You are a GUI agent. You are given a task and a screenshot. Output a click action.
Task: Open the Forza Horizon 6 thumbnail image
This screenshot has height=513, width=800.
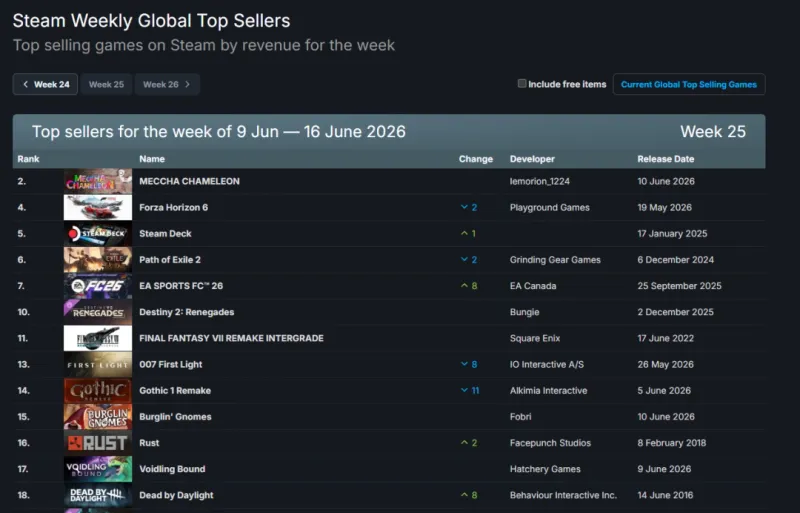(x=97, y=207)
